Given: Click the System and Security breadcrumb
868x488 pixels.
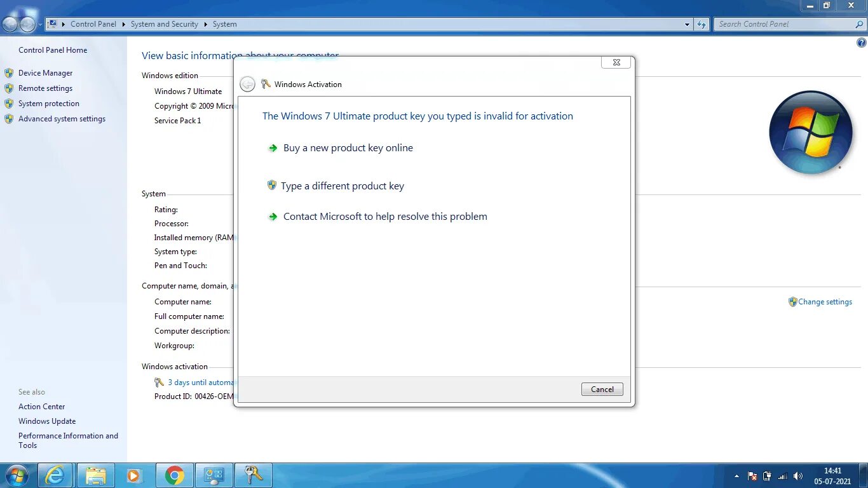Looking at the screenshot, I should click(x=165, y=24).
